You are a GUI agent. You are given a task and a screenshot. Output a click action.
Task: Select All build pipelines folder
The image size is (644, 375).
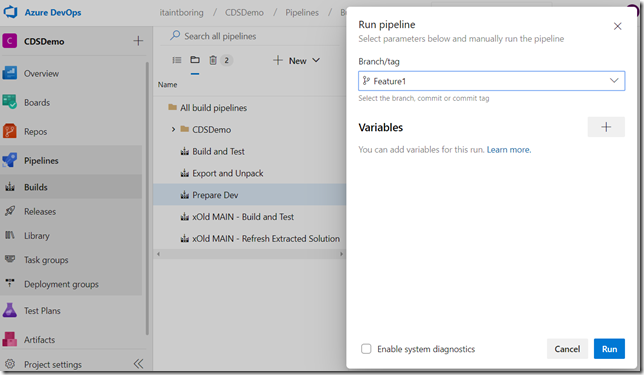pos(214,108)
